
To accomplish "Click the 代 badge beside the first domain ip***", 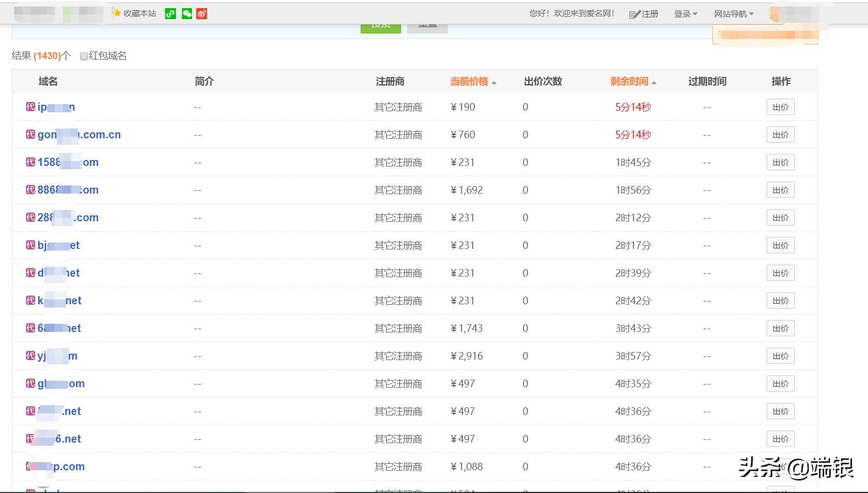I will tap(30, 107).
